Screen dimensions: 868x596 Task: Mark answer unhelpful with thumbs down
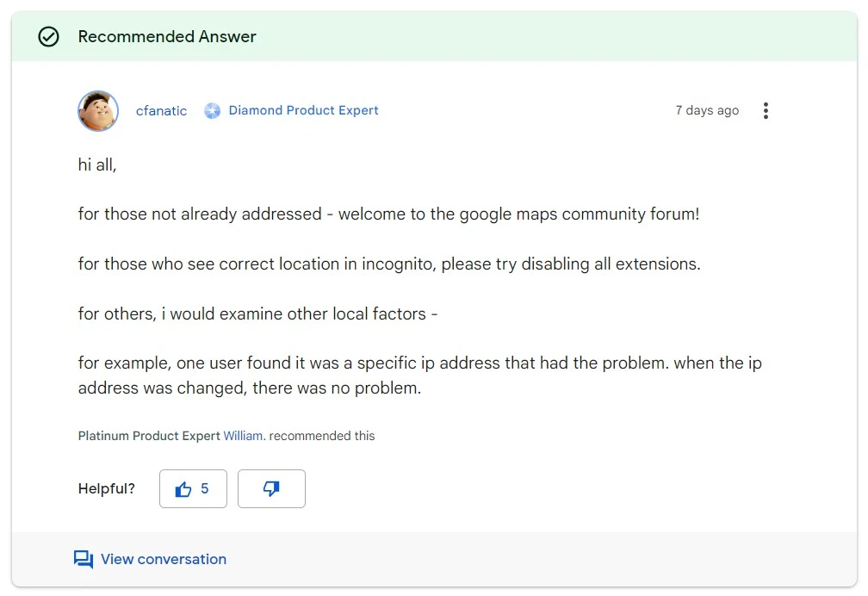tap(271, 489)
